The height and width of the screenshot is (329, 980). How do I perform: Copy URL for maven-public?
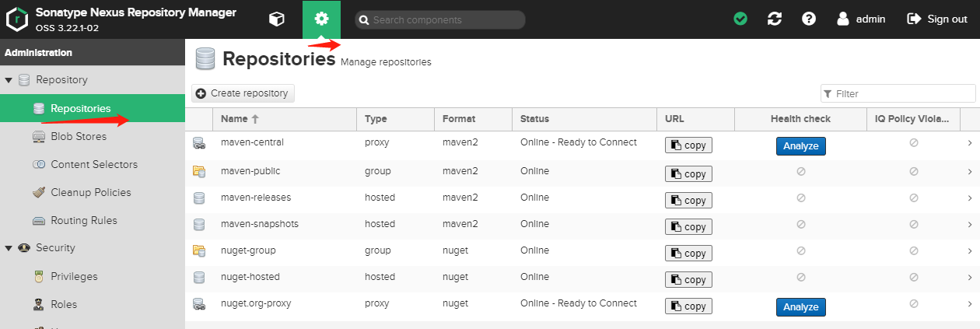point(688,173)
